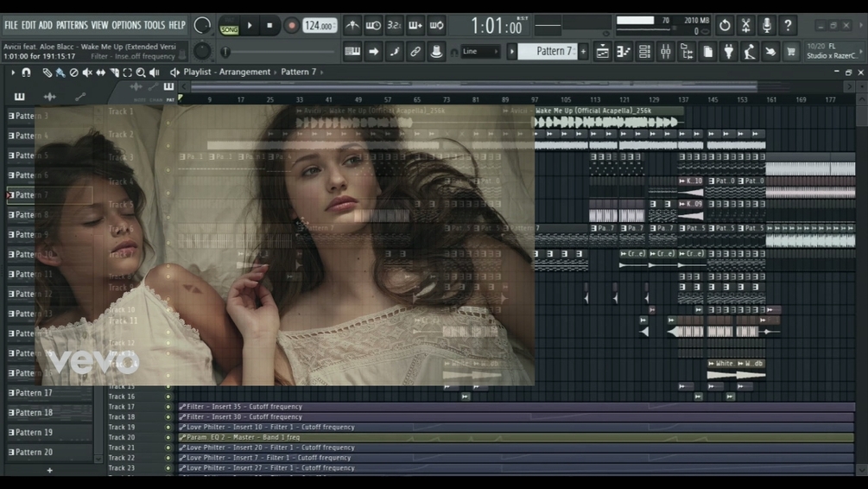Select the Zoom magnifier tool
The height and width of the screenshot is (489, 868).
pyautogui.click(x=141, y=73)
